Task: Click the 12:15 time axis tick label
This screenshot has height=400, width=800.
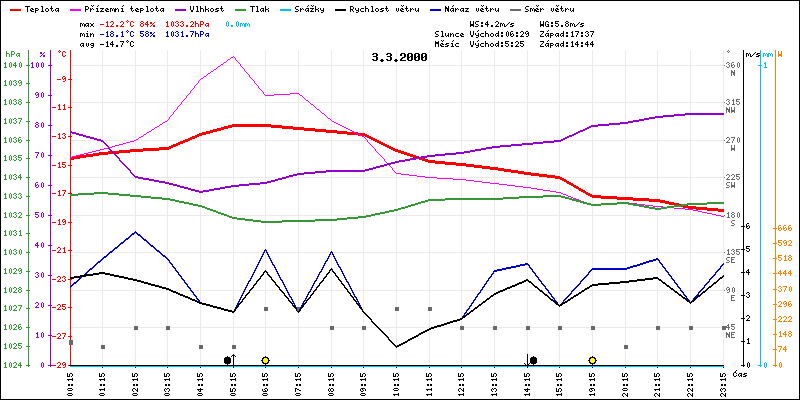Action: tap(461, 382)
